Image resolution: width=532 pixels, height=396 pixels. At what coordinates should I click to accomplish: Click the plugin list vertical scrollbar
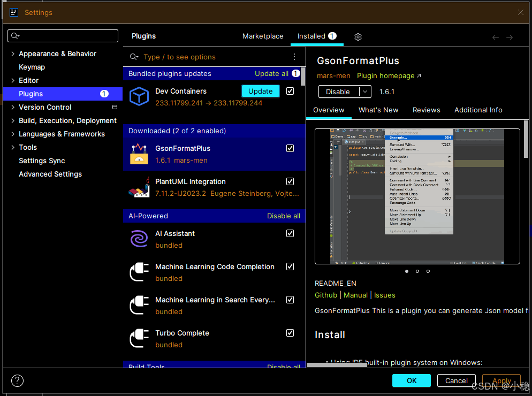tap(303, 77)
